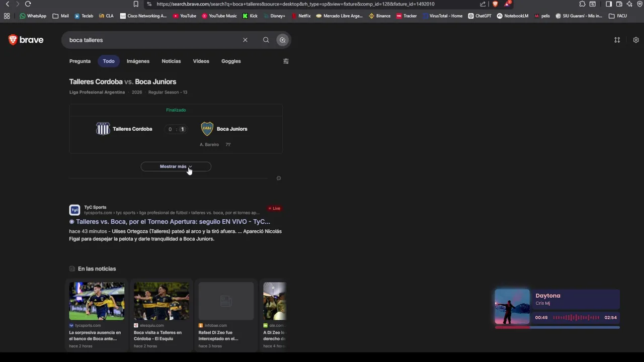This screenshot has height=362, width=644.
Task: Click the Brave logo to go home
Action: 26,40
